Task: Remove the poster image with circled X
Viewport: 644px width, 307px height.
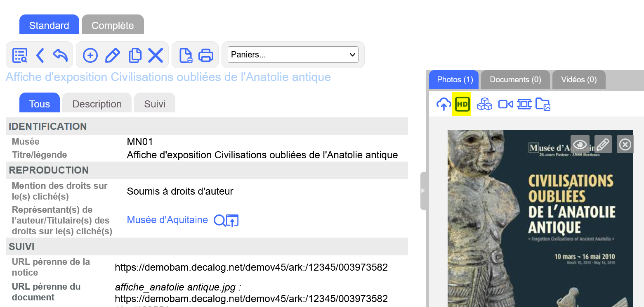Action: 625,144
